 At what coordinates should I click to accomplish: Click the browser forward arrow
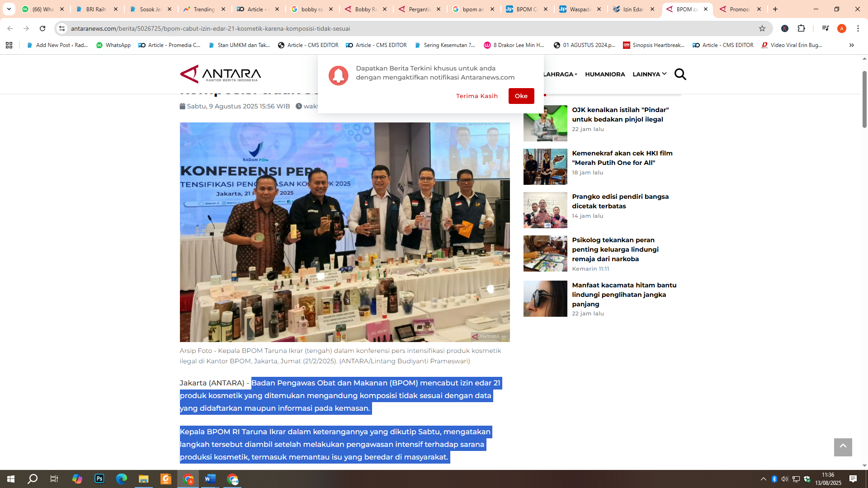(26, 28)
